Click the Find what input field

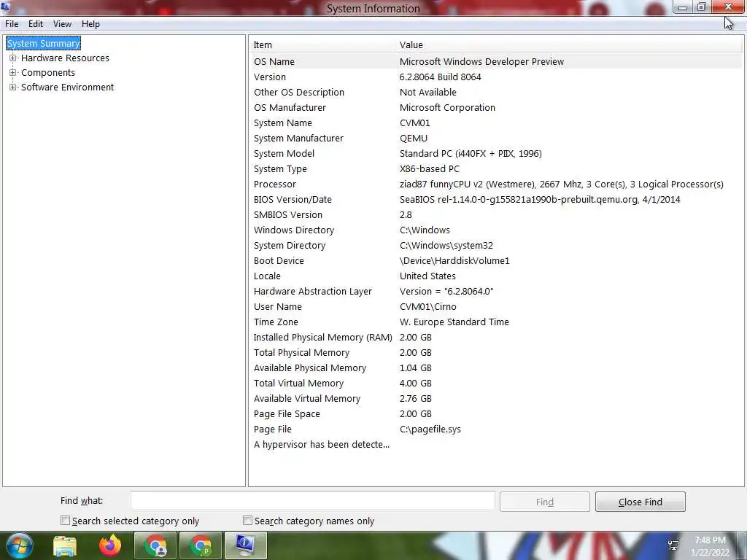pyautogui.click(x=312, y=501)
